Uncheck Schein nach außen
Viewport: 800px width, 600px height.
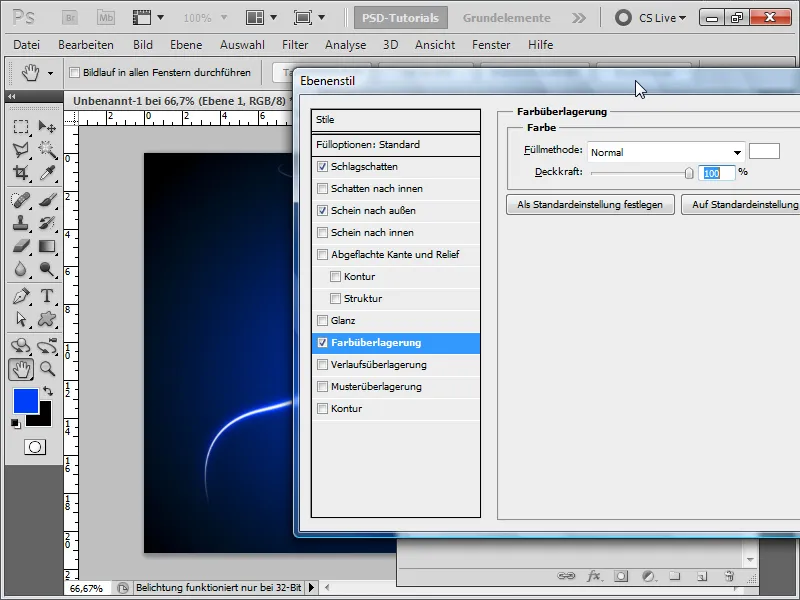coord(322,210)
